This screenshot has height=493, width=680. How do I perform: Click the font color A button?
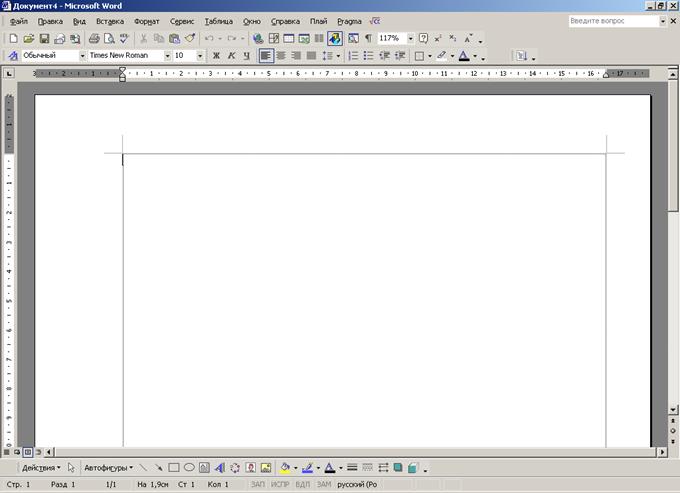click(x=464, y=56)
